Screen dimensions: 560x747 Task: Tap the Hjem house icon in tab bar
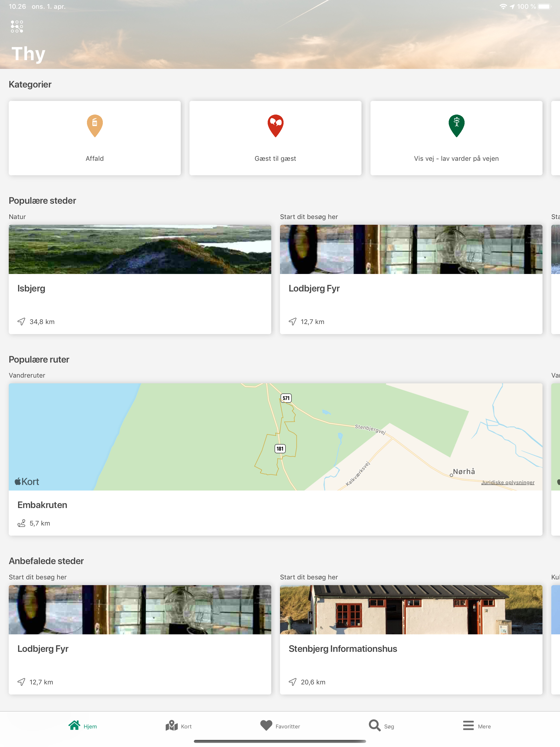[x=74, y=725]
